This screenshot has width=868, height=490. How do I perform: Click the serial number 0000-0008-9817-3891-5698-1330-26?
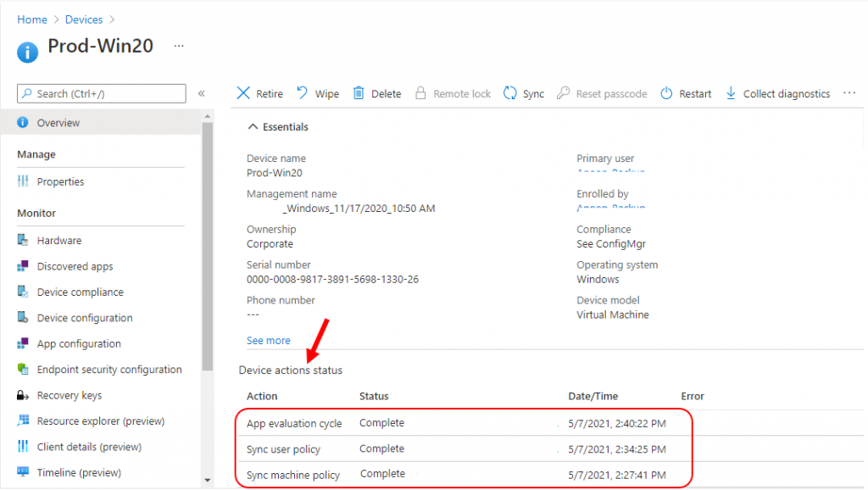point(332,279)
